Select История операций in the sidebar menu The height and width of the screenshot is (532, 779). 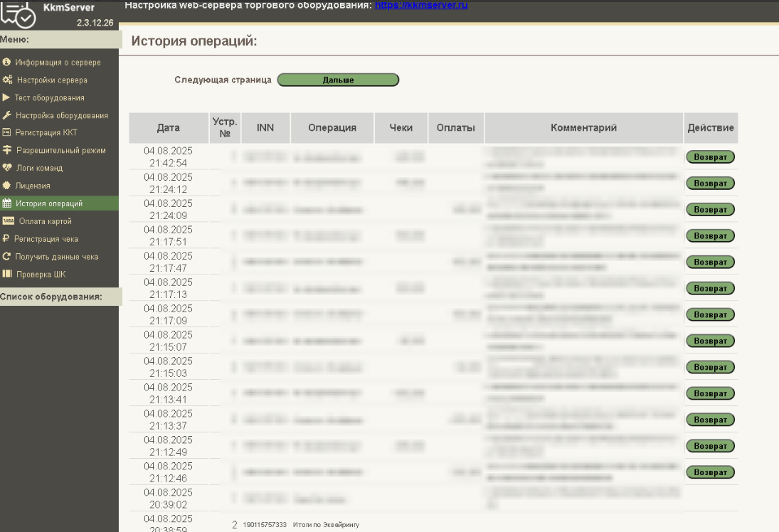(49, 203)
